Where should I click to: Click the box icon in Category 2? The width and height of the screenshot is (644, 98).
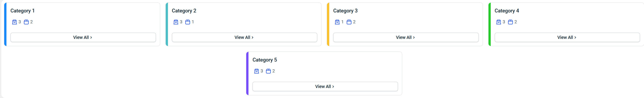tap(188, 22)
